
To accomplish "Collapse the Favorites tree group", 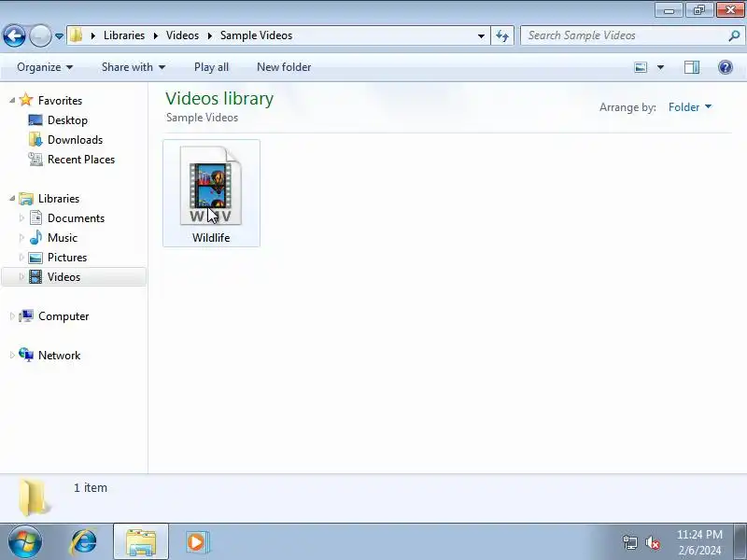I will point(12,101).
